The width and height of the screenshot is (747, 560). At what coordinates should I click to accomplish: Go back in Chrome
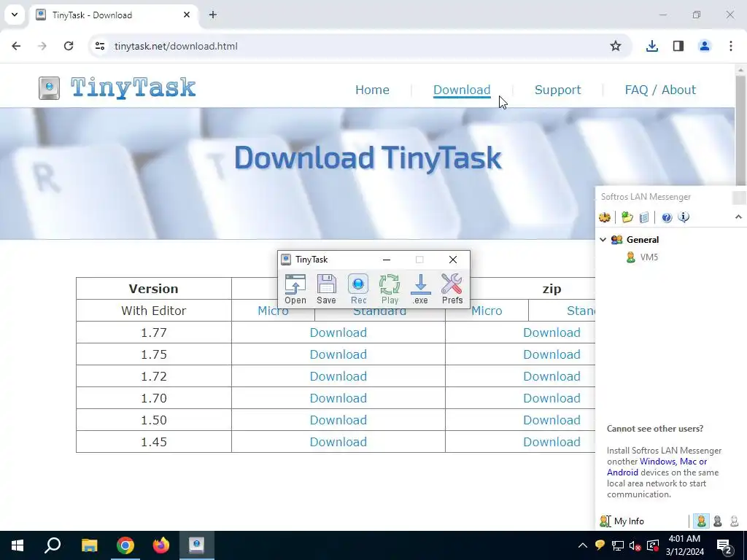16,46
